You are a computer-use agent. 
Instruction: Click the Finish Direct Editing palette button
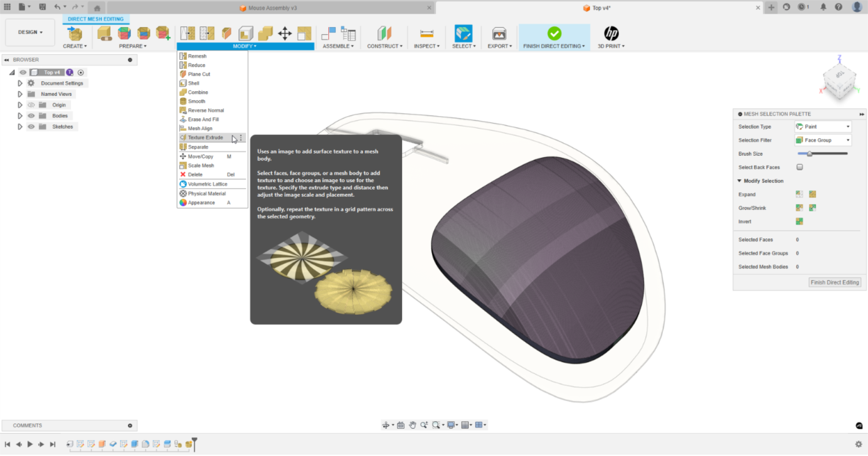835,282
